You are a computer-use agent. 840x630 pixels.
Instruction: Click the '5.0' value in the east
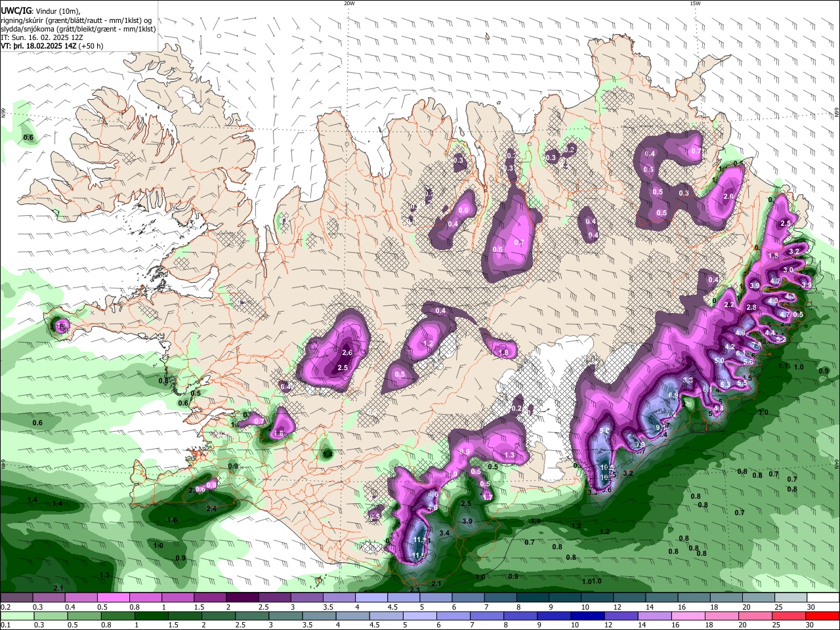point(719,360)
